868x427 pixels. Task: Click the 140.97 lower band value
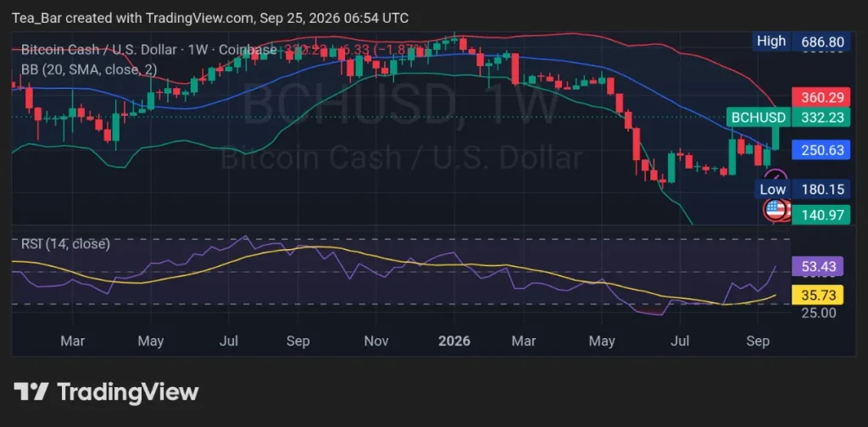pos(821,214)
